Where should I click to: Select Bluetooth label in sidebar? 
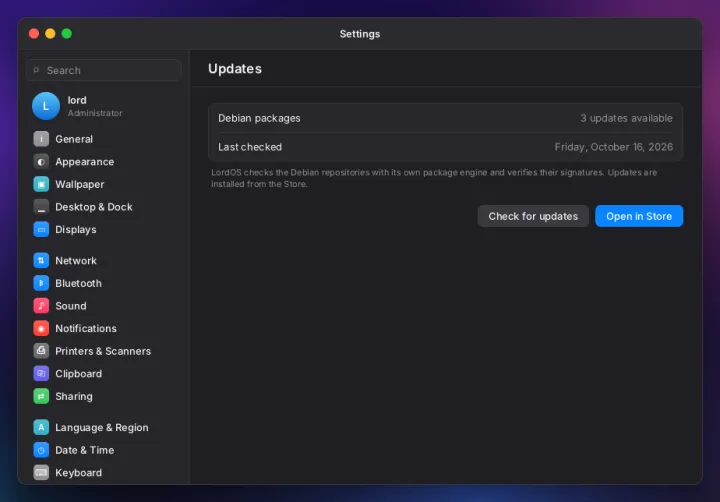[x=79, y=283]
